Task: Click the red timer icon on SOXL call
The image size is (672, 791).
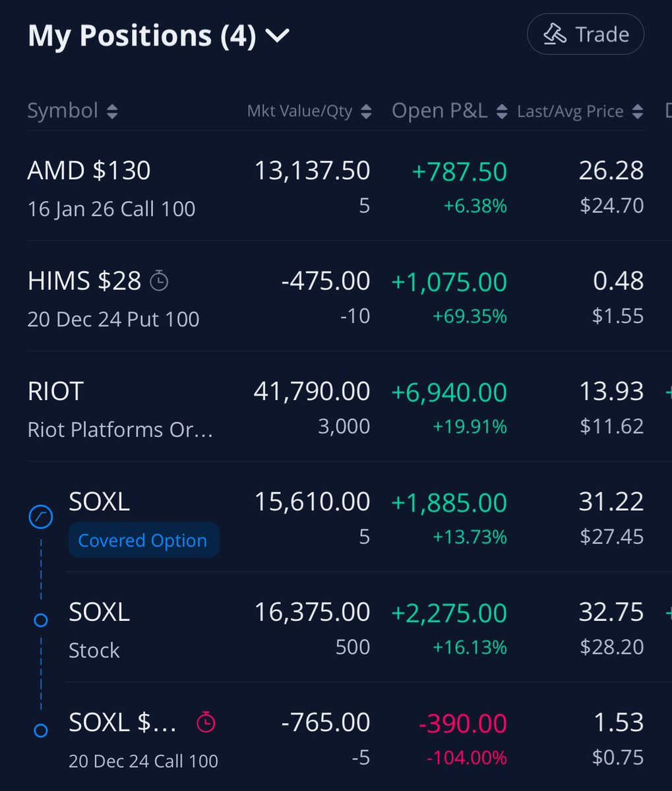Action: [206, 722]
